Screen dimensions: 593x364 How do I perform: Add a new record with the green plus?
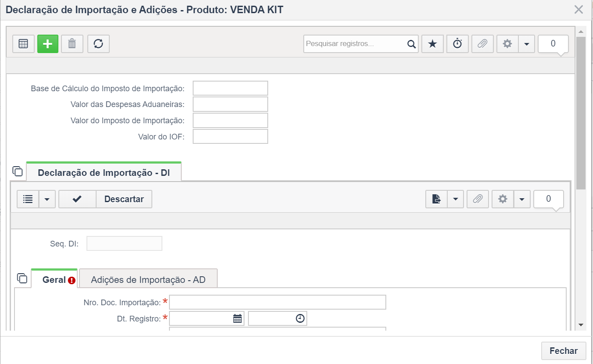click(48, 44)
